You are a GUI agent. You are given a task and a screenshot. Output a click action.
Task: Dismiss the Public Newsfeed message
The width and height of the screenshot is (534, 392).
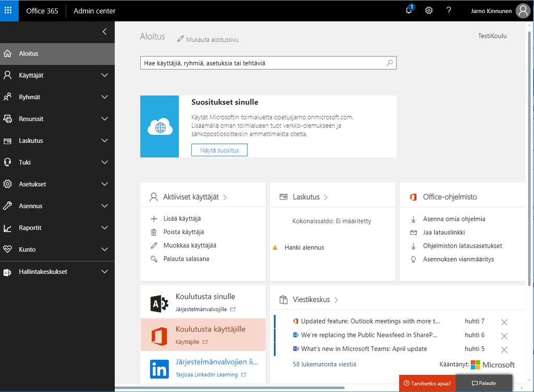[x=504, y=336]
